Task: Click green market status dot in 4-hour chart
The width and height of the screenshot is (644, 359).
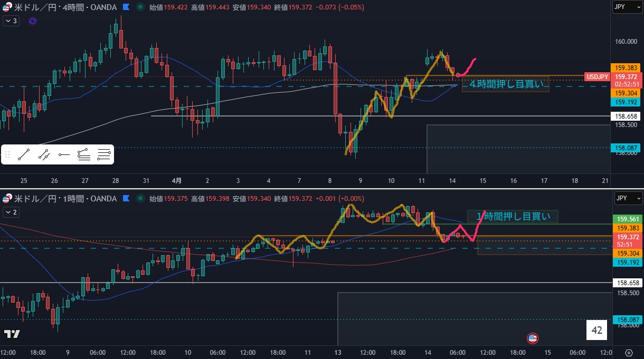Action: tap(139, 7)
